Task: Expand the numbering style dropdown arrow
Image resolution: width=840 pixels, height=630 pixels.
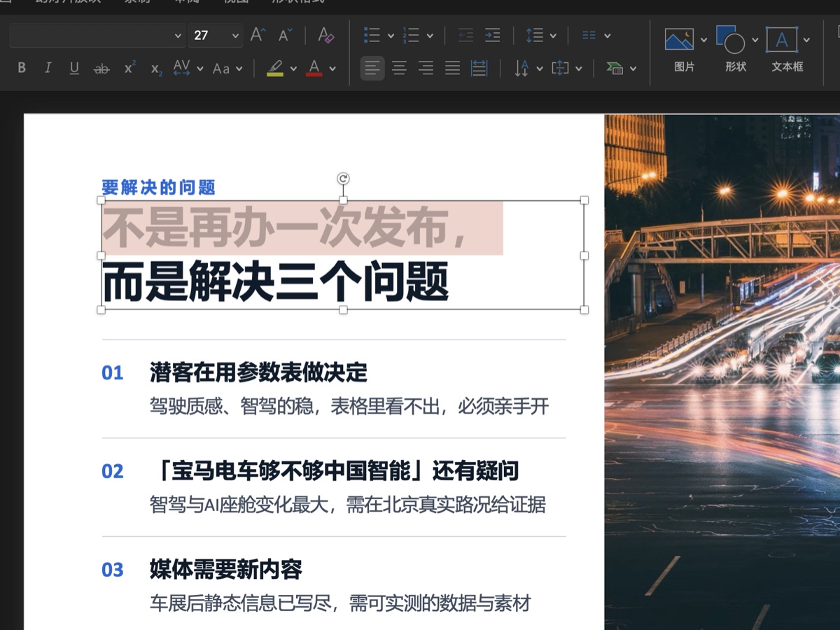Action: coord(430,36)
